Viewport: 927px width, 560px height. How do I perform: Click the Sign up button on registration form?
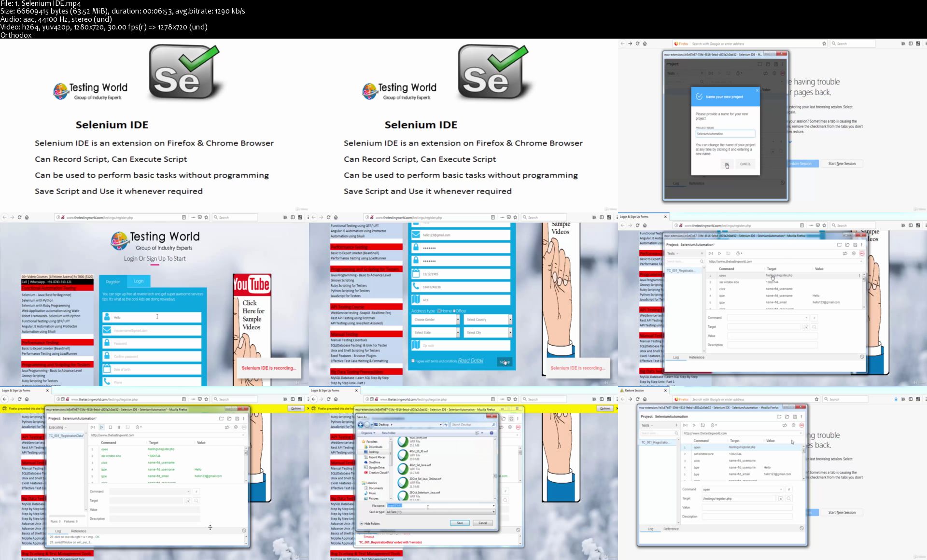pos(505,362)
